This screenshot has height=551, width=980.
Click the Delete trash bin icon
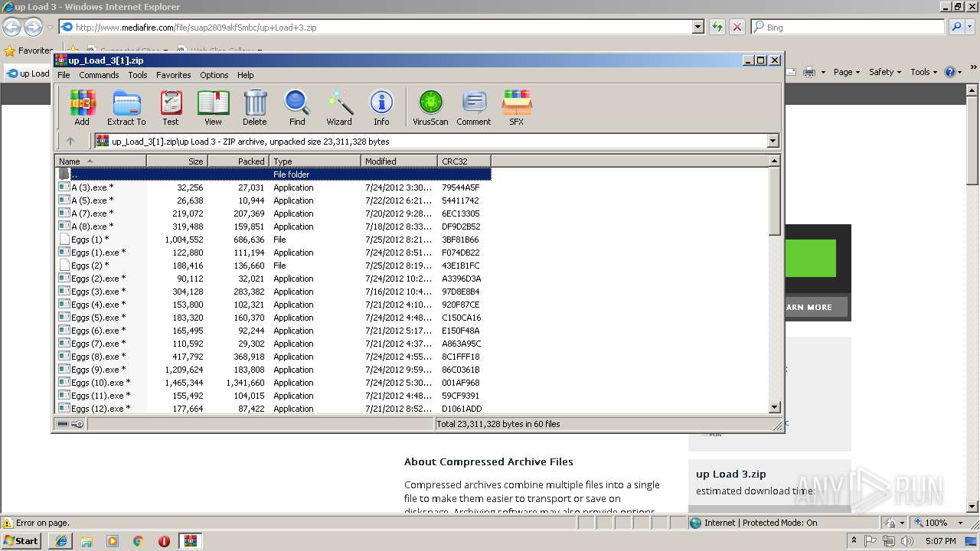pos(255,107)
